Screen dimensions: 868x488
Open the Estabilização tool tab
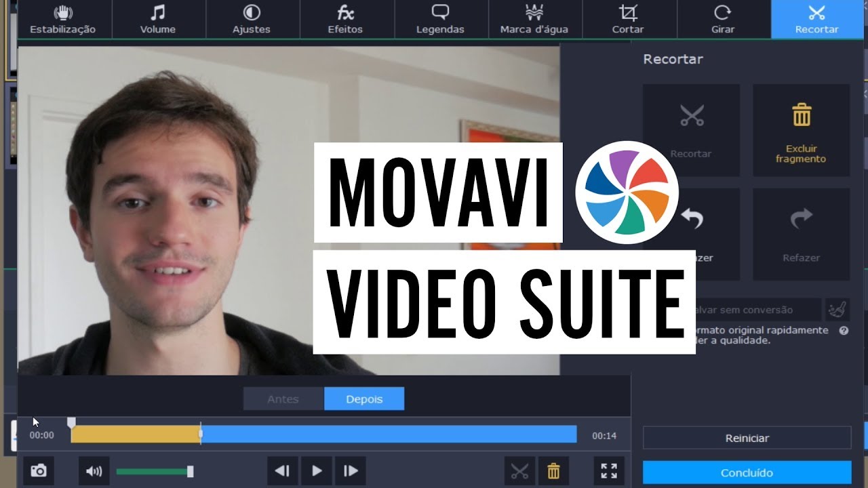tap(62, 20)
